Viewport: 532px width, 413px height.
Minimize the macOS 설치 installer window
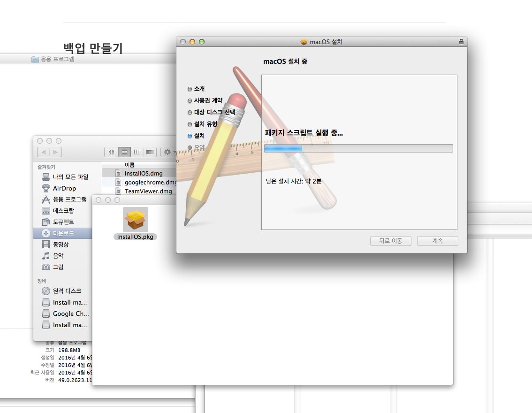(192, 42)
